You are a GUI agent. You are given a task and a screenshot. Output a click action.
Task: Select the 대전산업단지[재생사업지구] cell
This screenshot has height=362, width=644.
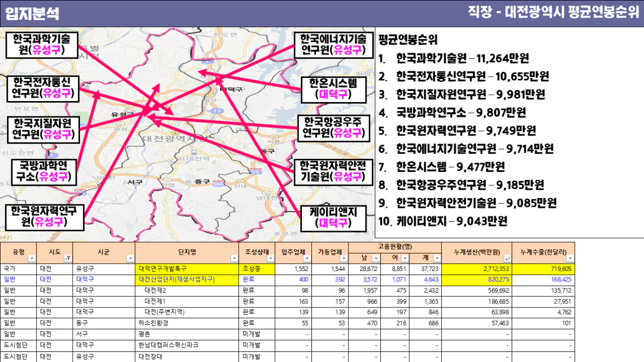(x=187, y=279)
